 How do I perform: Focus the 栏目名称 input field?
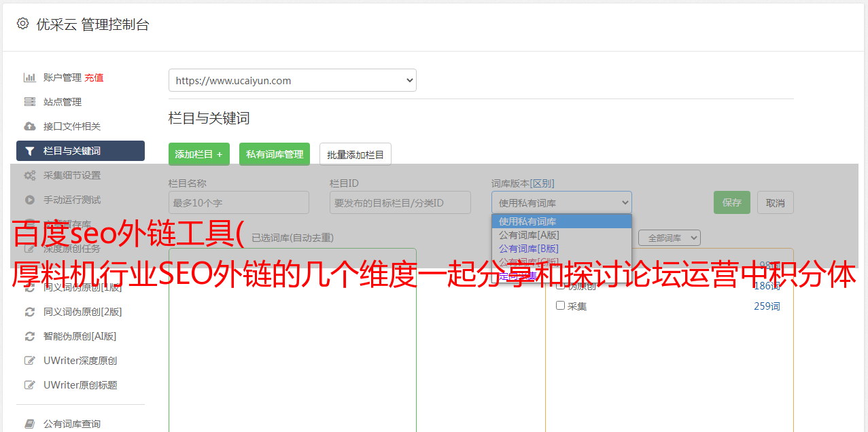(239, 202)
